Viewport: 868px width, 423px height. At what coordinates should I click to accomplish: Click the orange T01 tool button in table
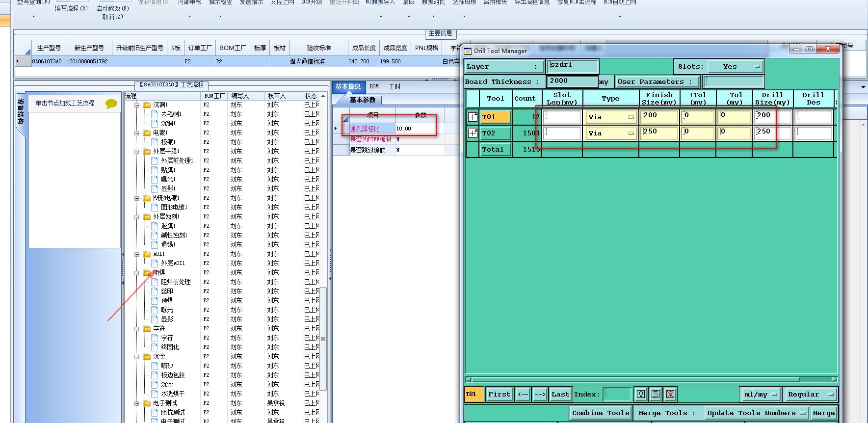click(496, 117)
